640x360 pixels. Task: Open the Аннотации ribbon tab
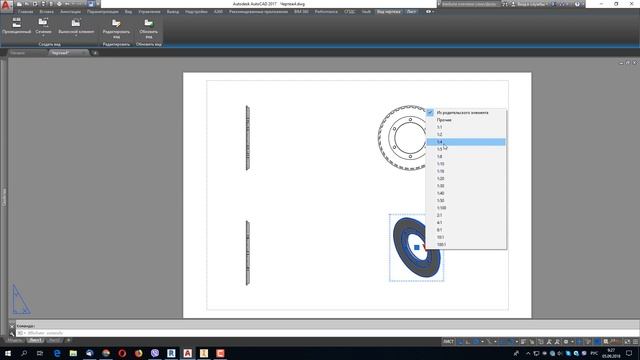coord(71,12)
